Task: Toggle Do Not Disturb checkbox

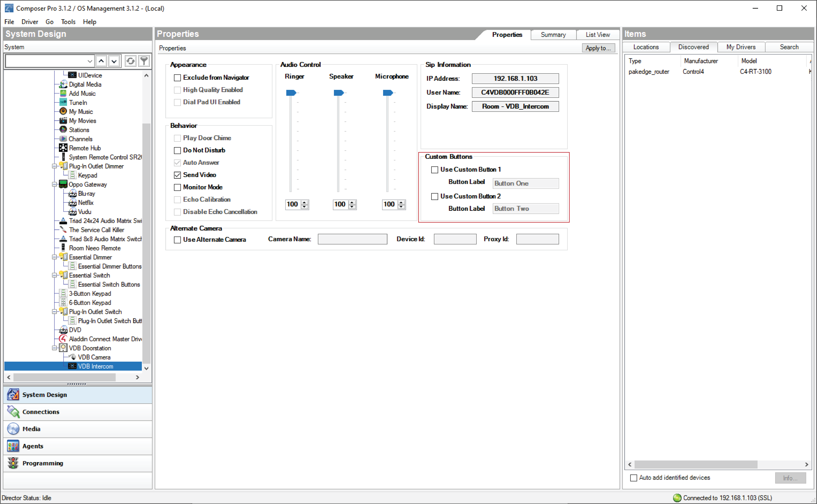Action: [x=177, y=150]
